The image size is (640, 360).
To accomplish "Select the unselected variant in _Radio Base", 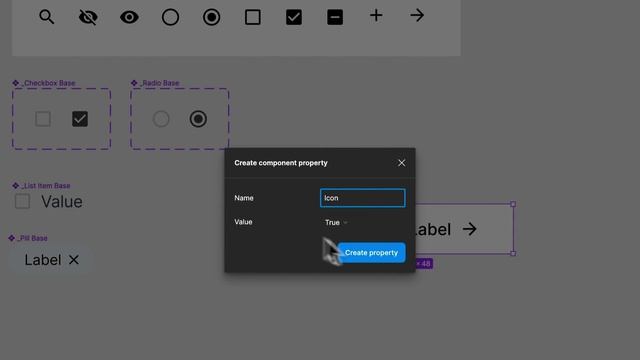I will 161,119.
